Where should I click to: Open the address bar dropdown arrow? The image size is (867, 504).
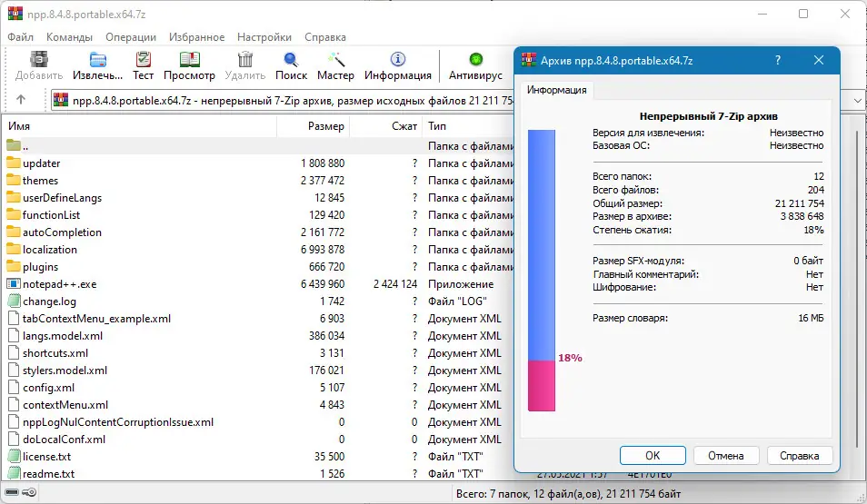tap(857, 101)
